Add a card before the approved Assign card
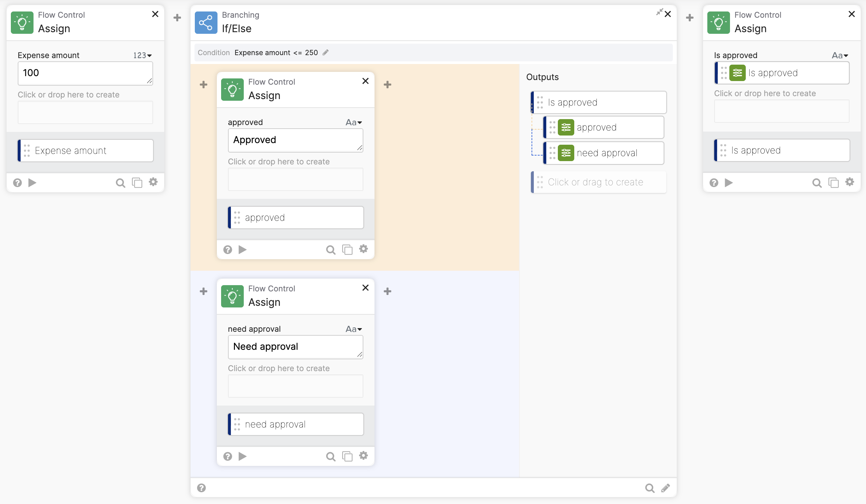Screen dimensions: 866x504 click(x=203, y=84)
